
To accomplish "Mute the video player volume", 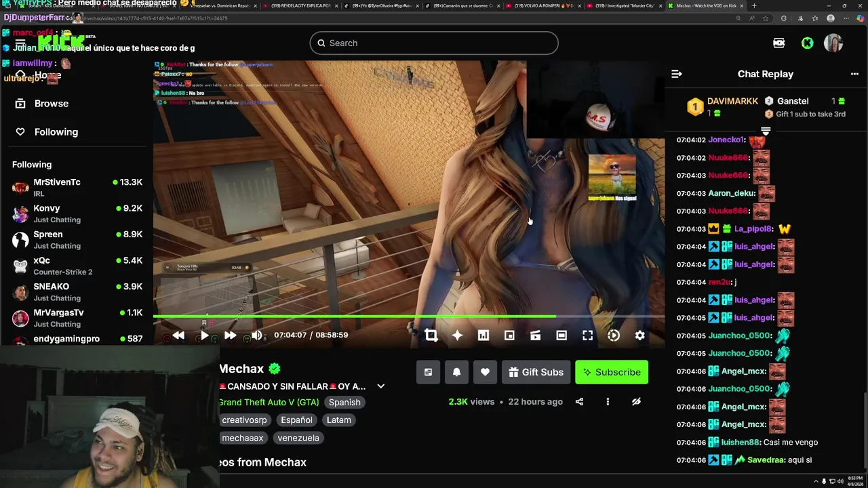I will pyautogui.click(x=256, y=335).
